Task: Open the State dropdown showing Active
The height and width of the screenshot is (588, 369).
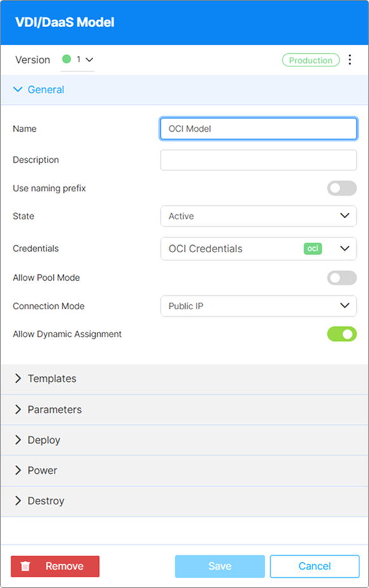Action: coord(258,216)
